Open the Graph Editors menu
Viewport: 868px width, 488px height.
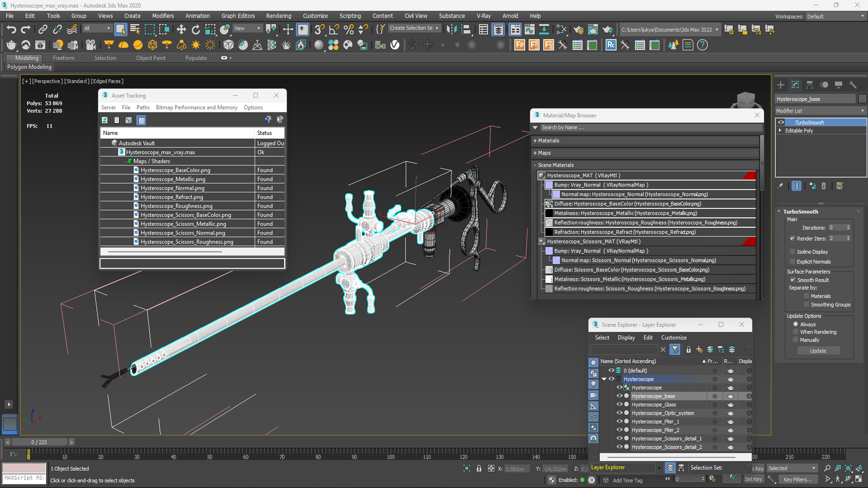tap(238, 16)
